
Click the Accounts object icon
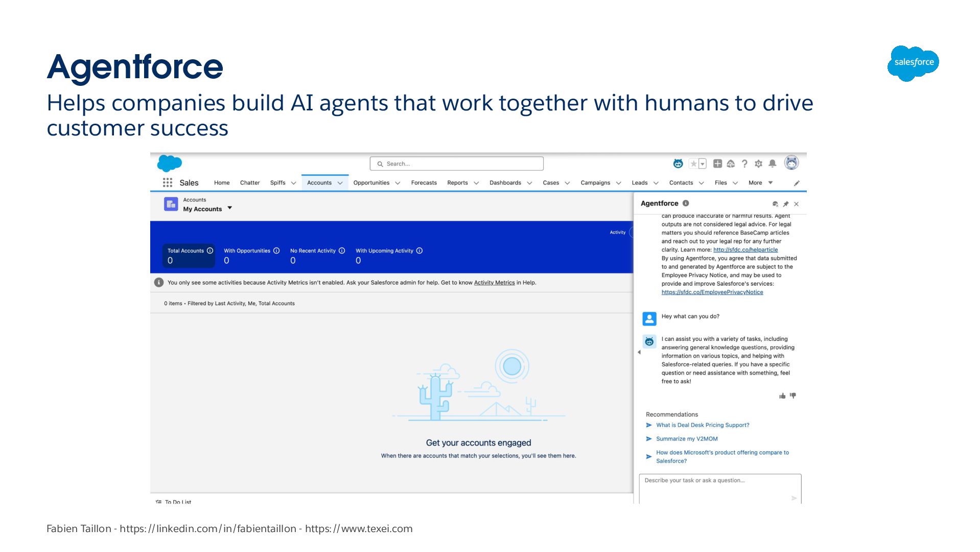[x=171, y=204]
